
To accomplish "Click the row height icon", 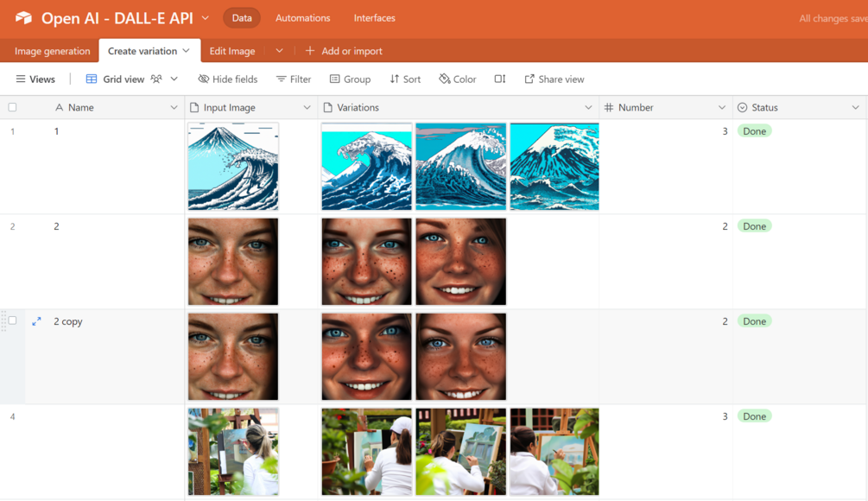I will coord(500,79).
